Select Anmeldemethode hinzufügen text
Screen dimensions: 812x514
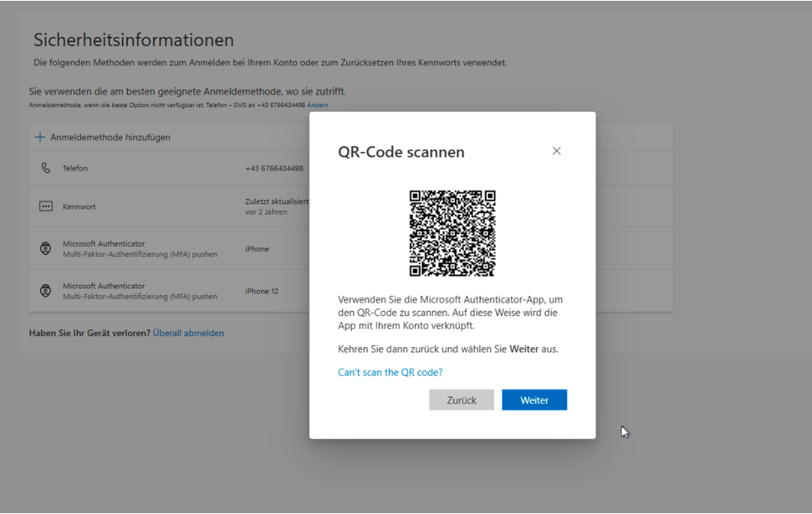110,137
